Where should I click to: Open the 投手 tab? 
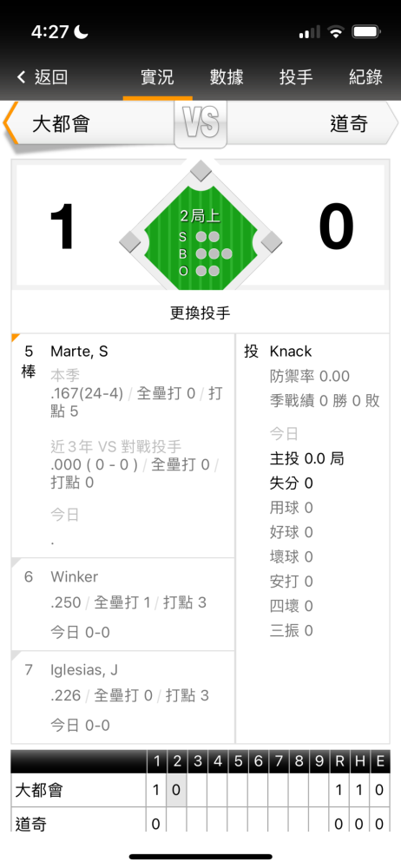click(x=296, y=77)
